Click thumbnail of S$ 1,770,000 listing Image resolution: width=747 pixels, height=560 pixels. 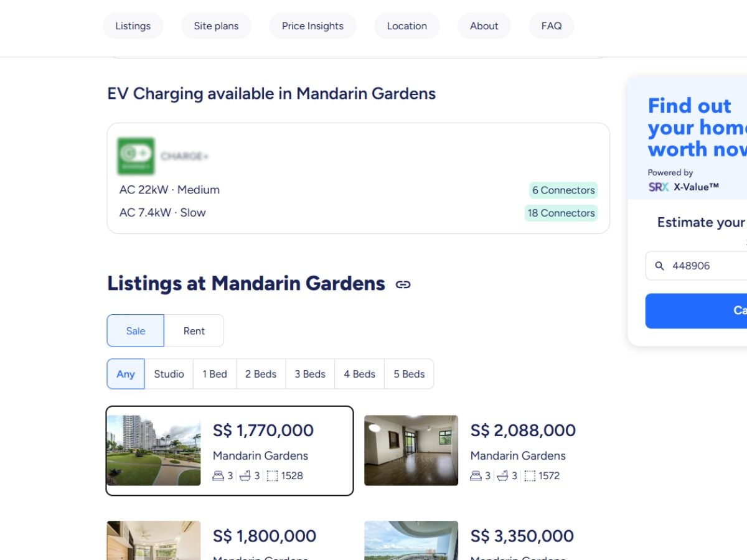tap(154, 450)
